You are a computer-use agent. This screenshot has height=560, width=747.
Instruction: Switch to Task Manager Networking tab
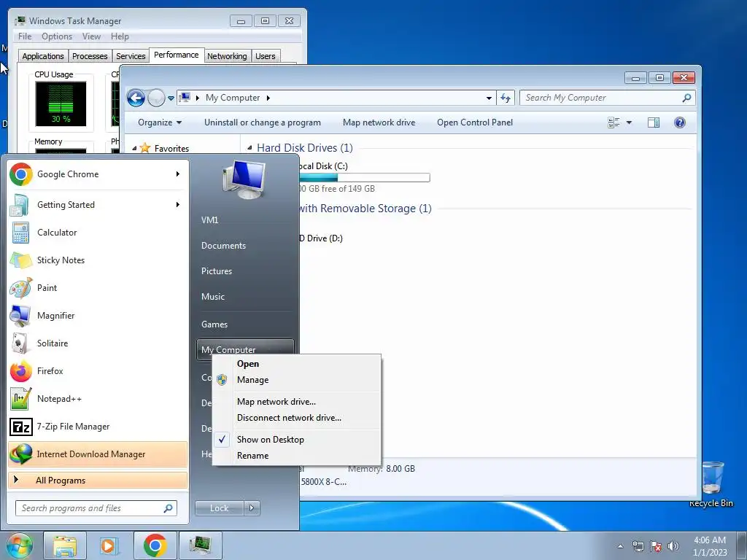[x=227, y=56]
